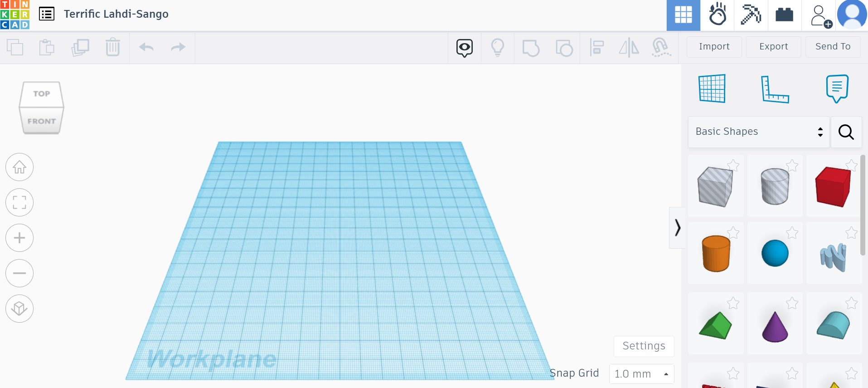The height and width of the screenshot is (388, 868).
Task: Select the Scribble shape
Action: coord(834,257)
